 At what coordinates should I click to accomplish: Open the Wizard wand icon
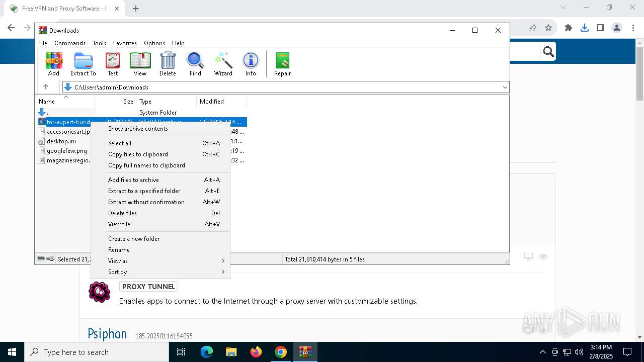tap(223, 64)
